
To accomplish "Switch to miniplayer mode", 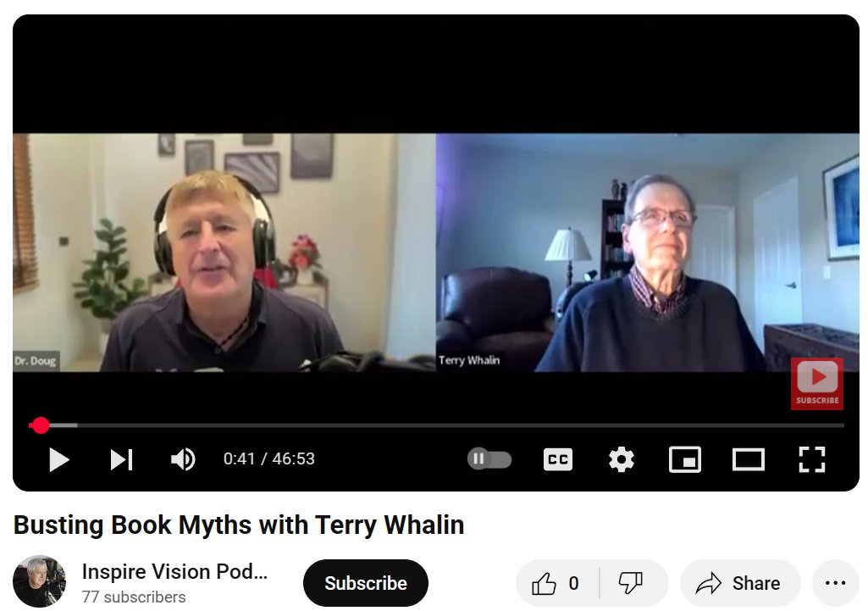I will click(685, 459).
